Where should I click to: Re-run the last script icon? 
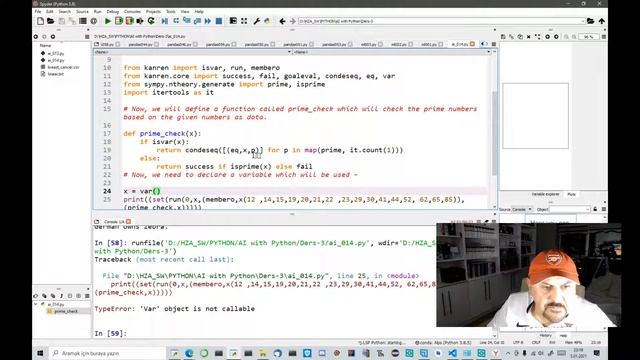(x=151, y=21)
